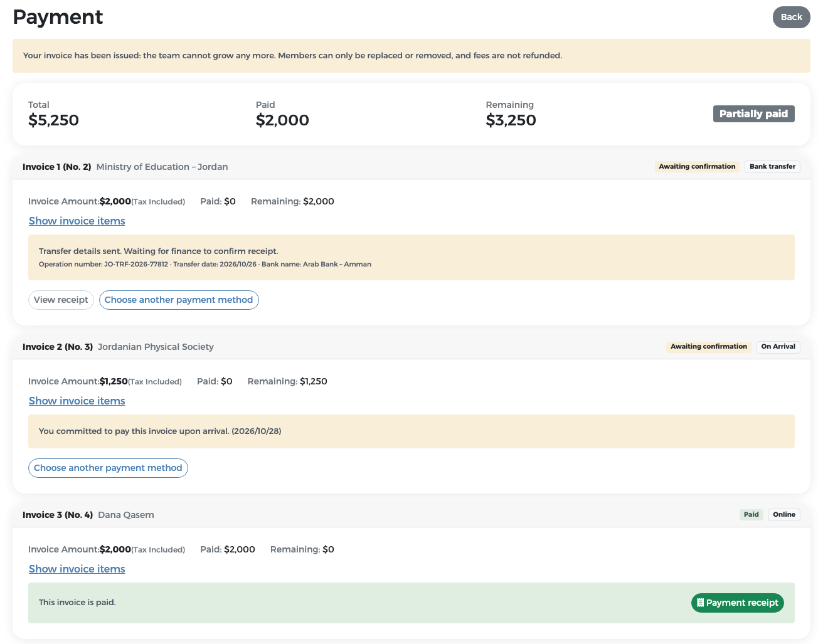Click 'Paid: $2,000' on Invoice 3
The height and width of the screenshot is (644, 823).
pyautogui.click(x=228, y=549)
